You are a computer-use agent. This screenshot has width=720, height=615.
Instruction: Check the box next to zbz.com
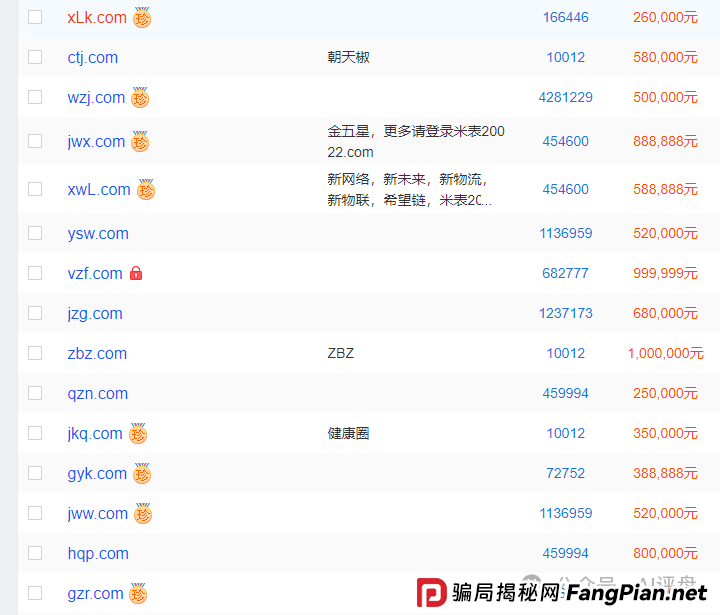[35, 353]
